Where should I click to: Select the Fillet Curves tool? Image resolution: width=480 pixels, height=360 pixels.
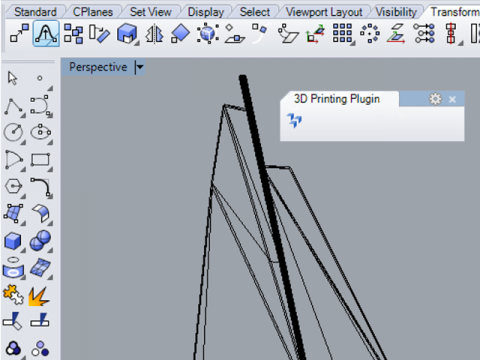tap(41, 187)
